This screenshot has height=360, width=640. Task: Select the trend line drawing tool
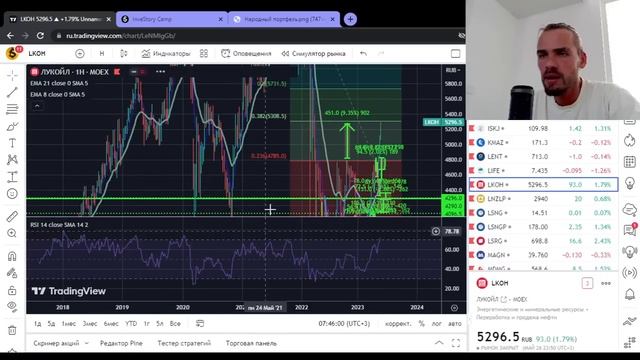(x=12, y=92)
